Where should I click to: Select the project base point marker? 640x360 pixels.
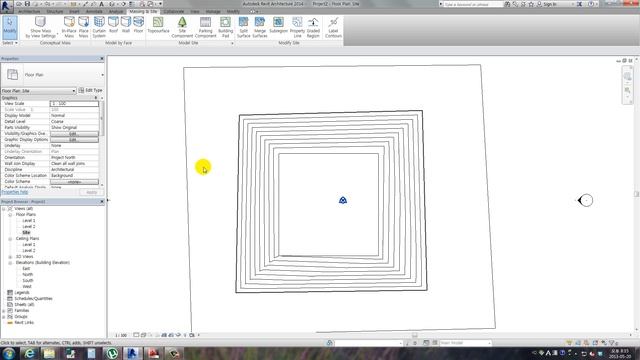point(343,200)
